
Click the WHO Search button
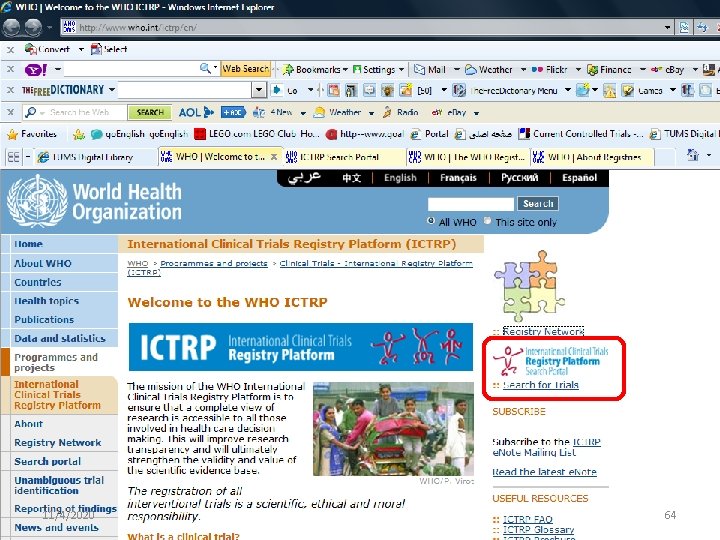pyautogui.click(x=538, y=203)
